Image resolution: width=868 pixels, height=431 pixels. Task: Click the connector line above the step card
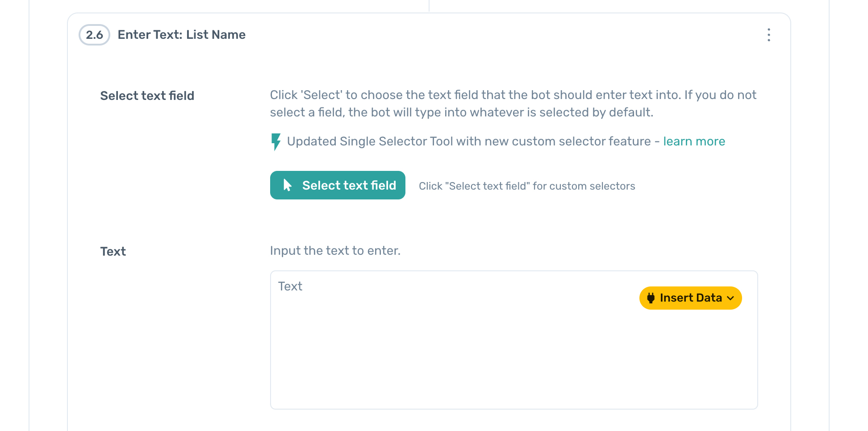(x=429, y=6)
